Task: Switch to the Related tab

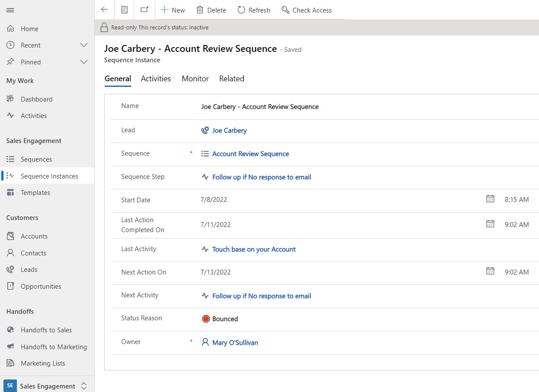Action: (x=232, y=79)
